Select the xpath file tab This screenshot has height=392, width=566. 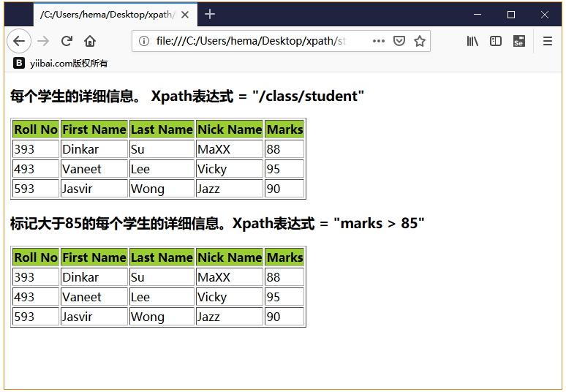coord(116,15)
